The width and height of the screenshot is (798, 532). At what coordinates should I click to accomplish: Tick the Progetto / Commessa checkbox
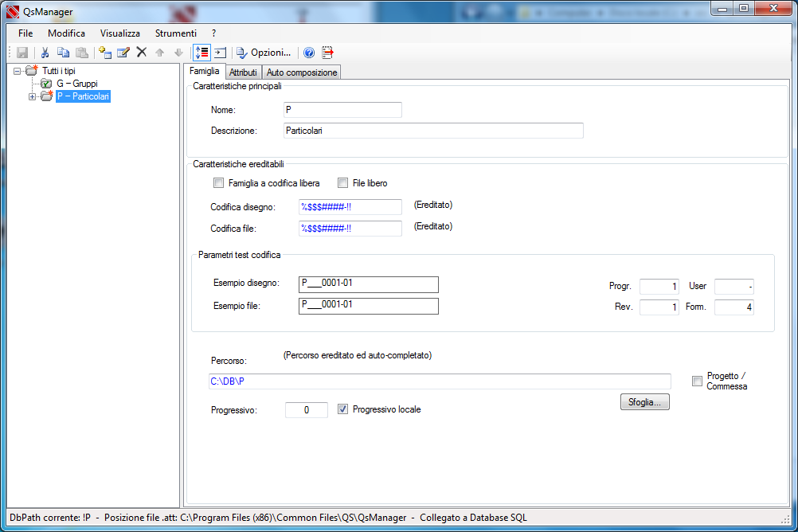(x=697, y=381)
